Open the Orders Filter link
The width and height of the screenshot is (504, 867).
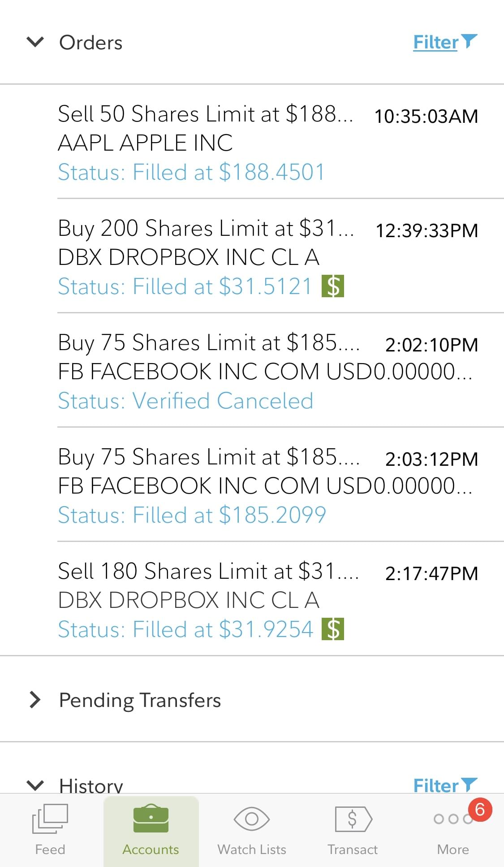[x=435, y=43]
